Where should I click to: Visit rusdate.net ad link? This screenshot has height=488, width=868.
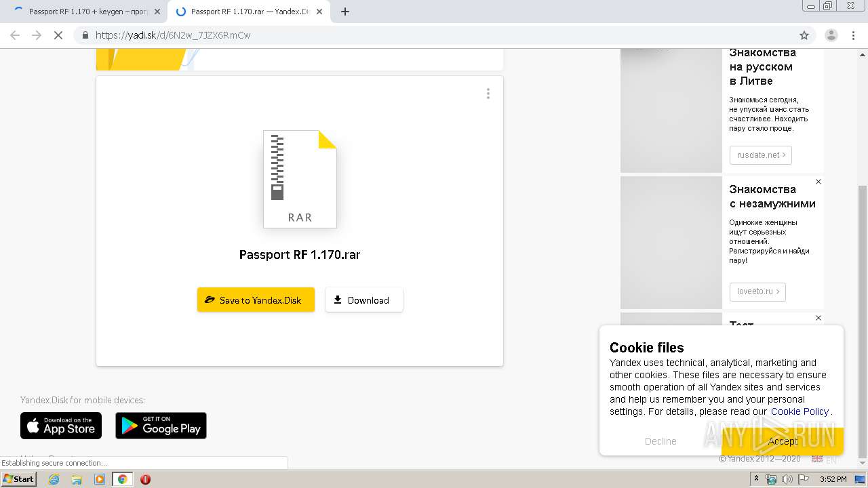760,155
